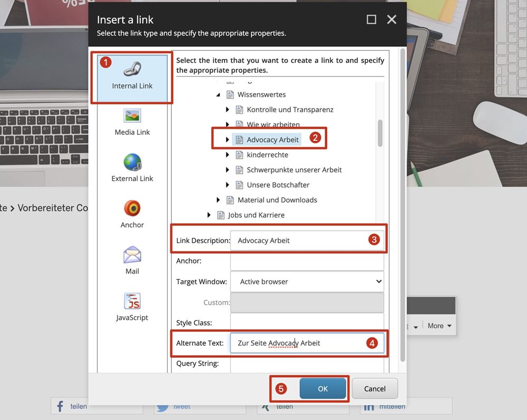
Task: Select the Internal Link chain icon
Action: (x=132, y=69)
